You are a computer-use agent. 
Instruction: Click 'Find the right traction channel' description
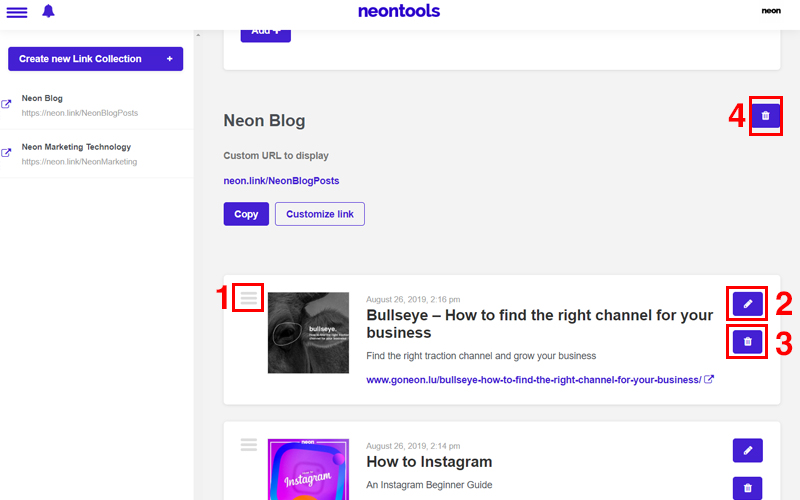[481, 356]
